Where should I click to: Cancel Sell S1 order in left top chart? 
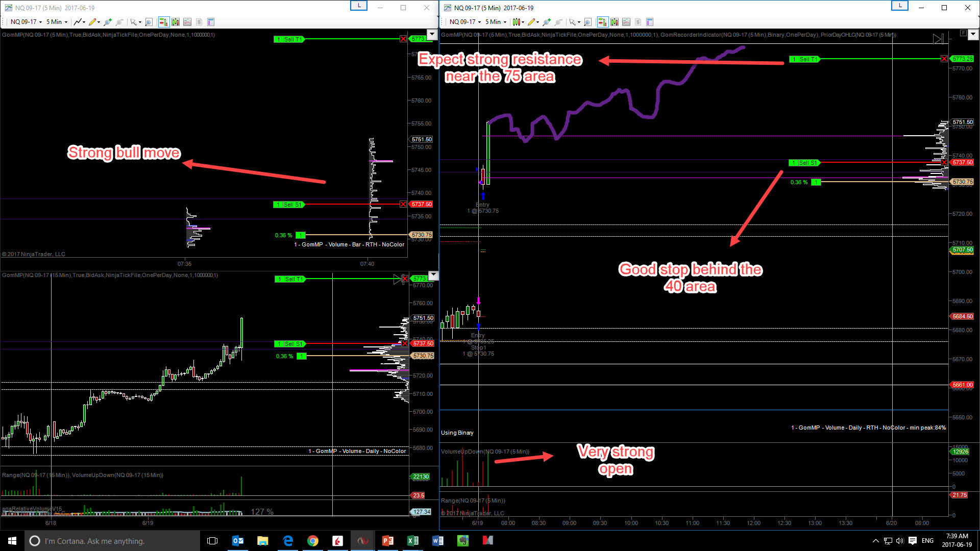tap(403, 205)
